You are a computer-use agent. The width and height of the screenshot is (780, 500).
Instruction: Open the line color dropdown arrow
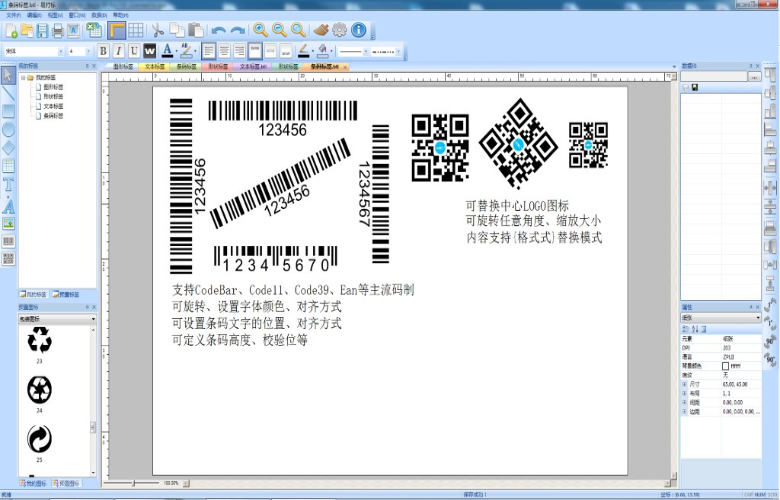[x=312, y=51]
